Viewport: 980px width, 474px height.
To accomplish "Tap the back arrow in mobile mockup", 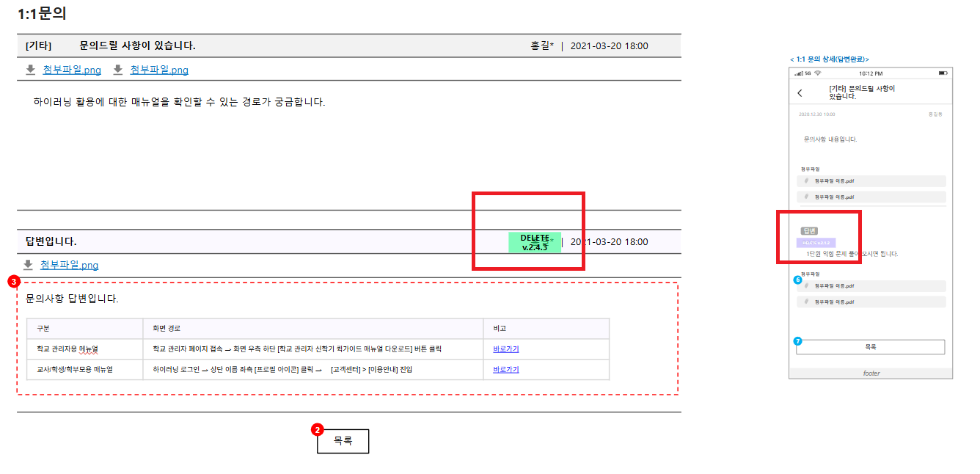I will (800, 93).
